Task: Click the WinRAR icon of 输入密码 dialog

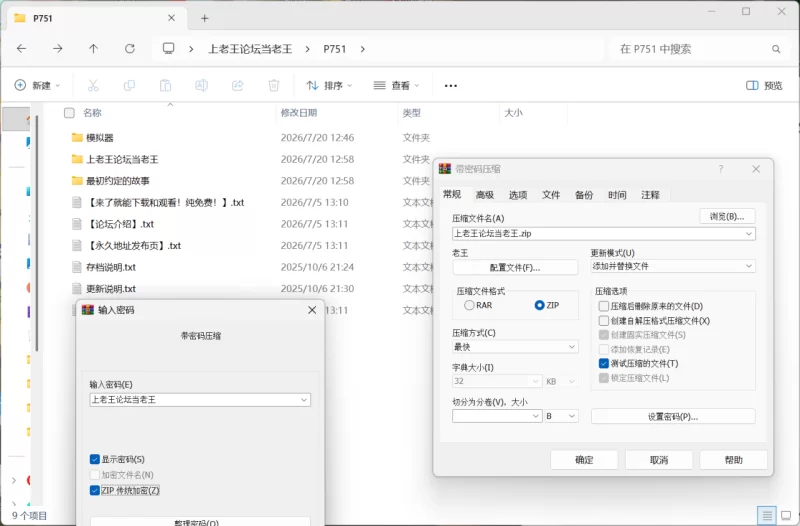Action: coord(88,310)
